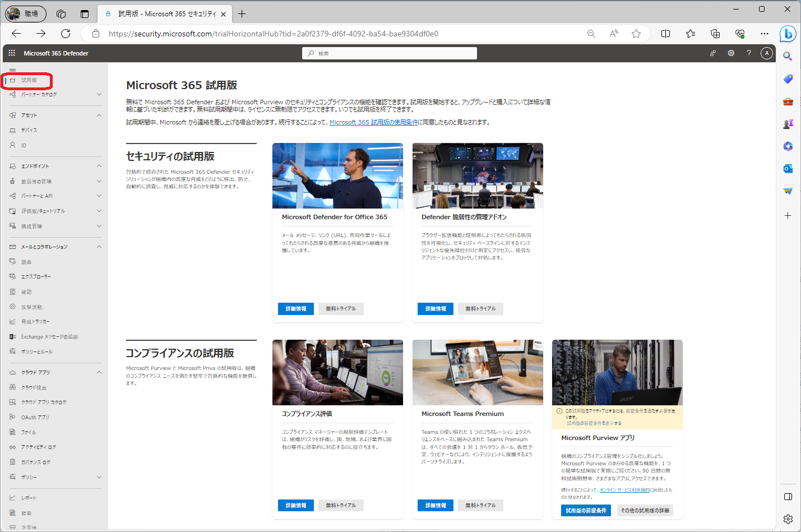Expand the 構成管理 chevron
This screenshot has height=532, width=801.
point(99,226)
